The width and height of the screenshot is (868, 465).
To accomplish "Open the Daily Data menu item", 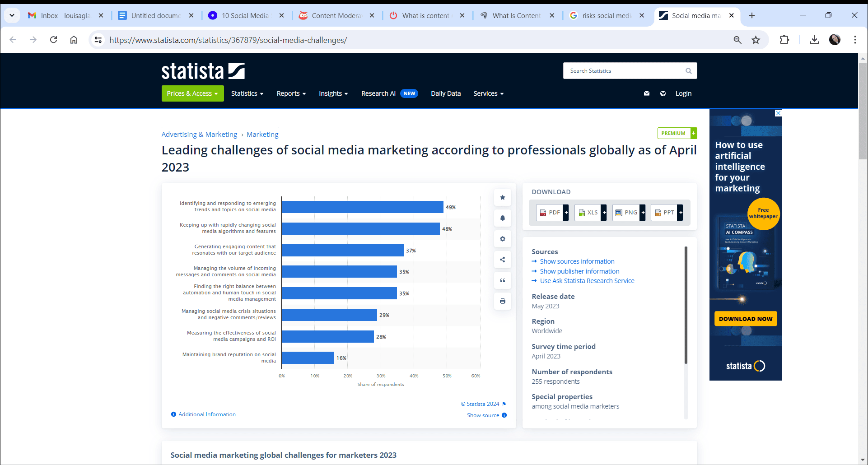I will coord(446,93).
